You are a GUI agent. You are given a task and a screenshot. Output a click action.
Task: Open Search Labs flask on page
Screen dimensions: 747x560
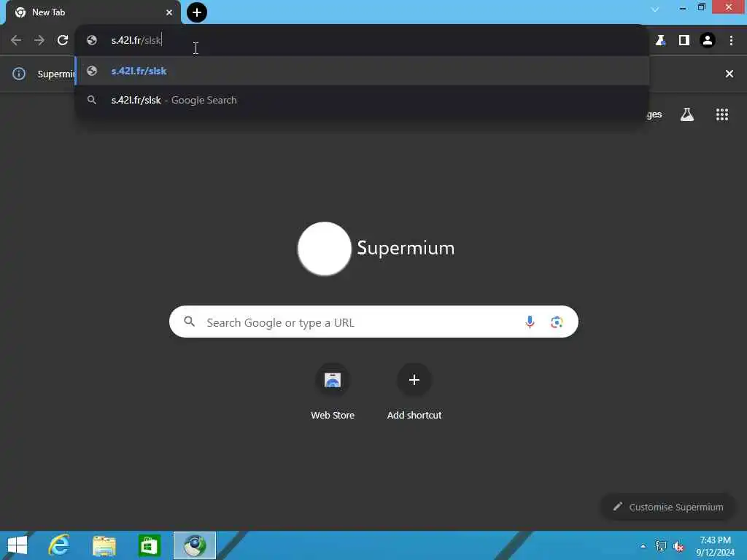point(687,114)
